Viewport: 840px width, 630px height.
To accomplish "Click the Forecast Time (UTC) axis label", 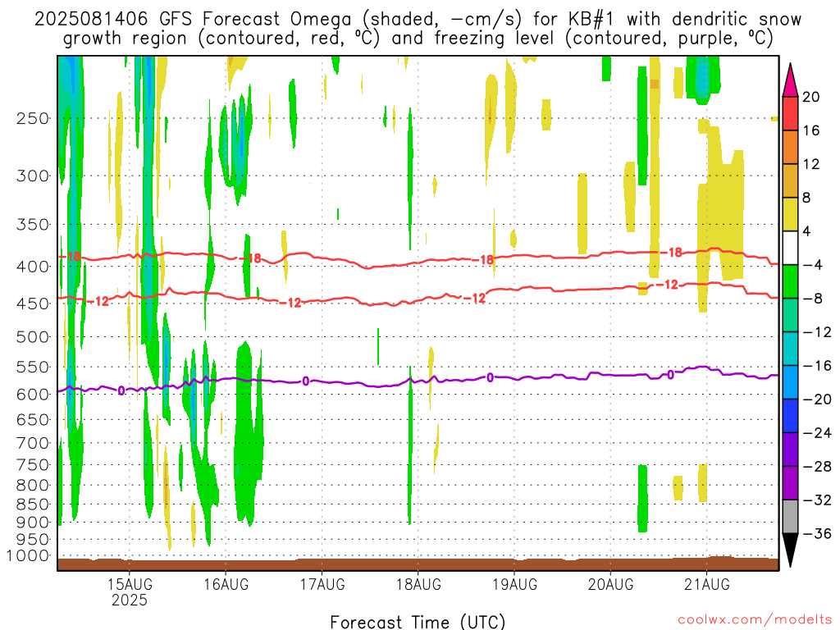I will 418,622.
